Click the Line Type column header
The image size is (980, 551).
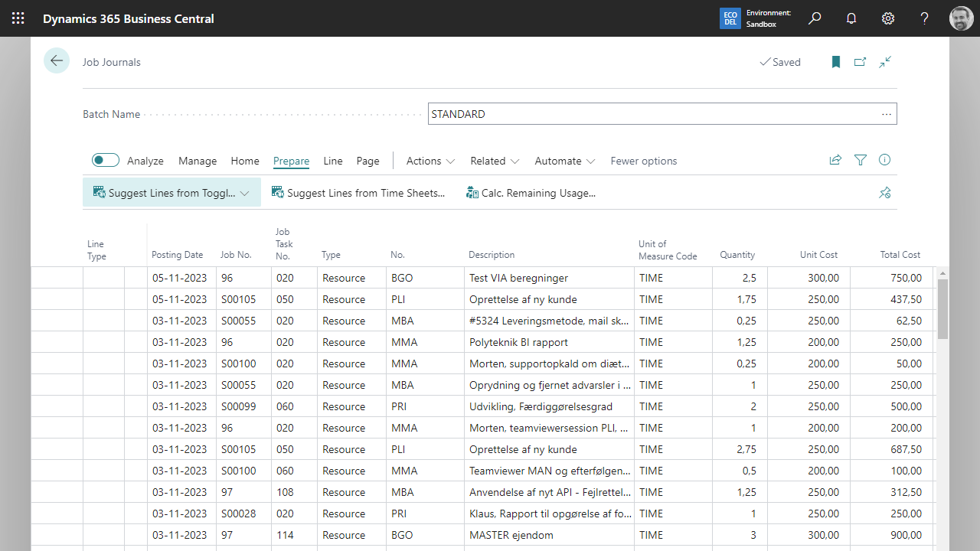(96, 250)
